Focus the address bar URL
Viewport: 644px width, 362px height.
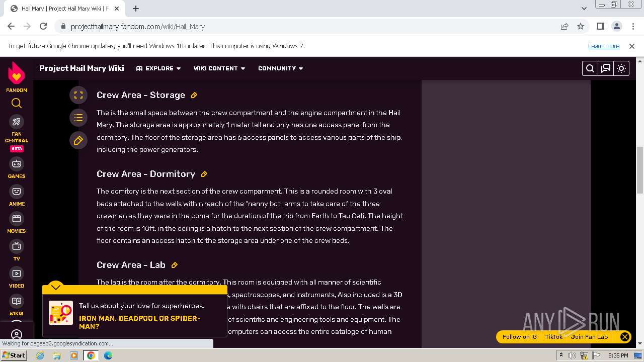pyautogui.click(x=138, y=27)
